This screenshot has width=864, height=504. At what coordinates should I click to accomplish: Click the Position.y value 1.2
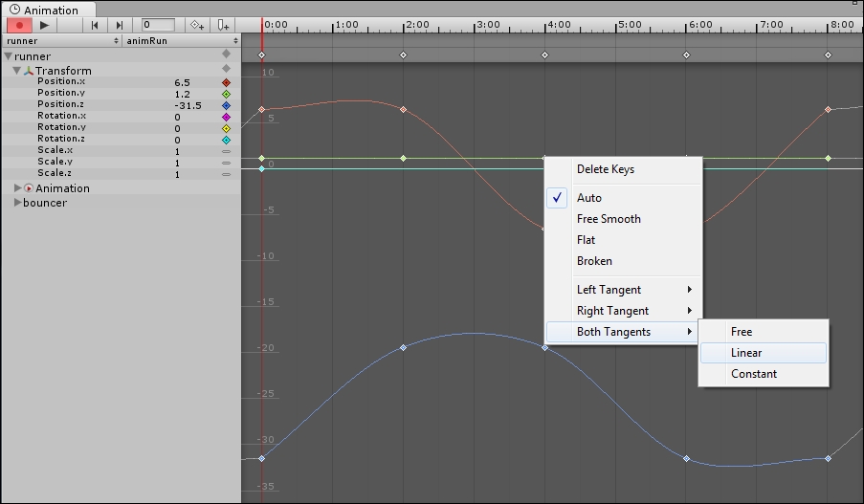point(183,94)
